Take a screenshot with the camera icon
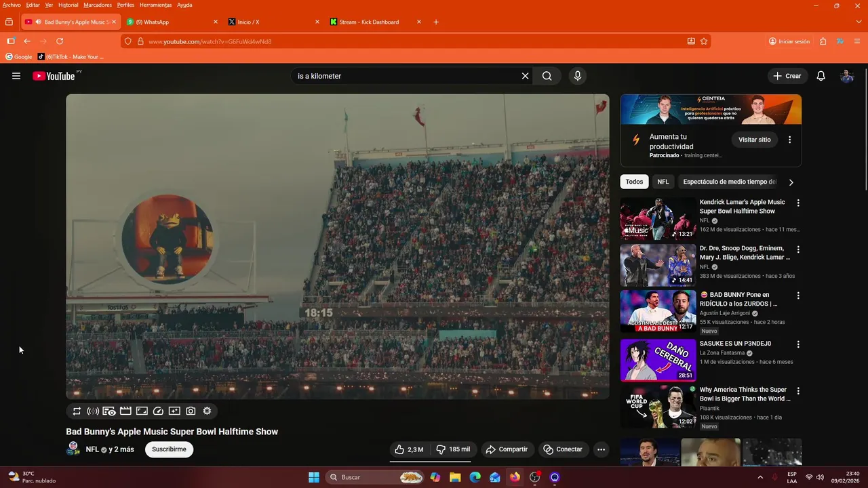This screenshot has height=488, width=868. [191, 411]
